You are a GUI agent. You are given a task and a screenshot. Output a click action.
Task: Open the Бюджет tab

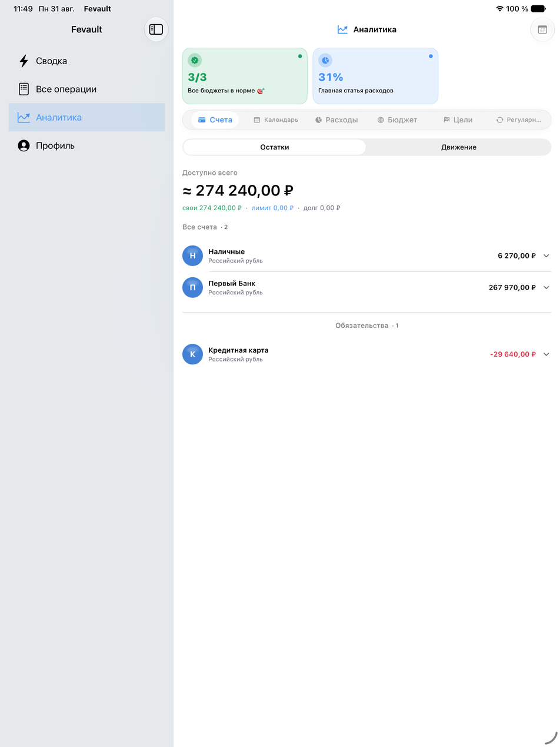click(x=397, y=120)
